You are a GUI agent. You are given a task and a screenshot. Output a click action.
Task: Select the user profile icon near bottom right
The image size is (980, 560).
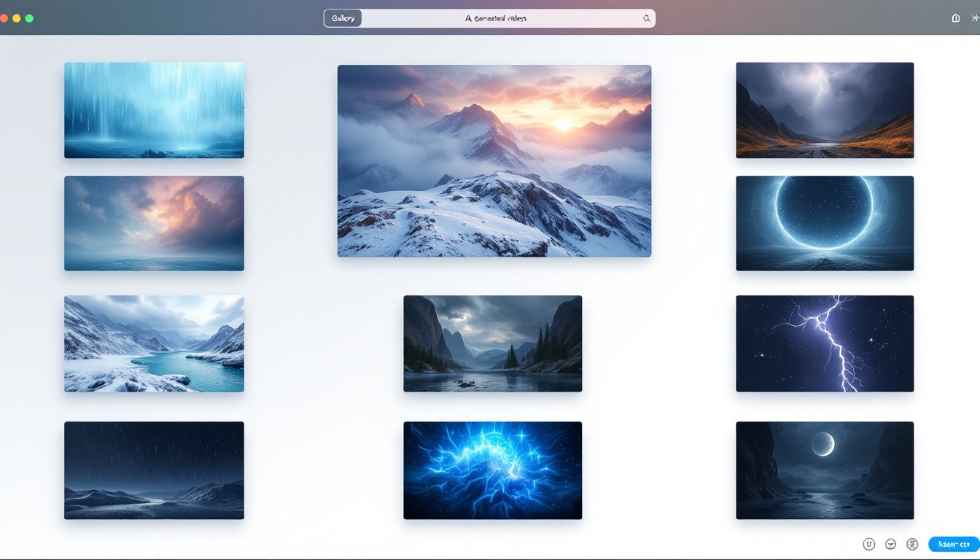[x=911, y=544]
